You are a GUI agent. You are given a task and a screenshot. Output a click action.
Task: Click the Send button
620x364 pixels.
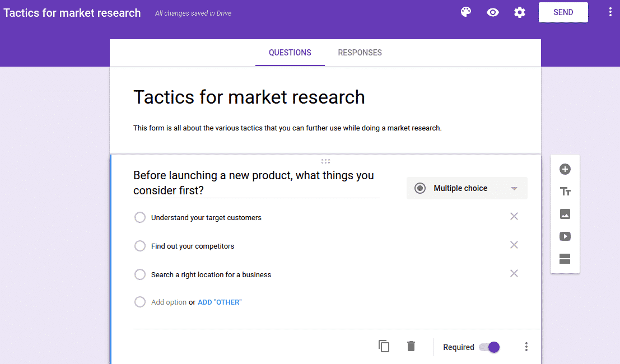(x=563, y=12)
